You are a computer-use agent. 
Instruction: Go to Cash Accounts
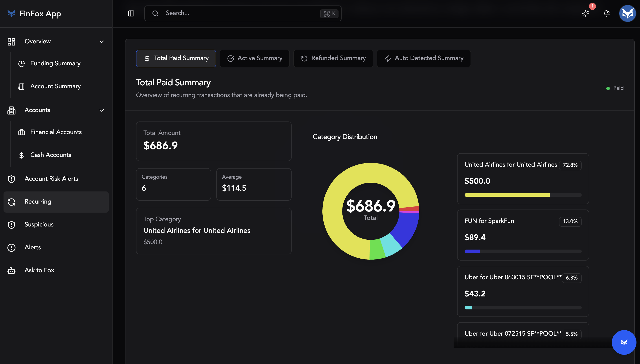tap(50, 155)
